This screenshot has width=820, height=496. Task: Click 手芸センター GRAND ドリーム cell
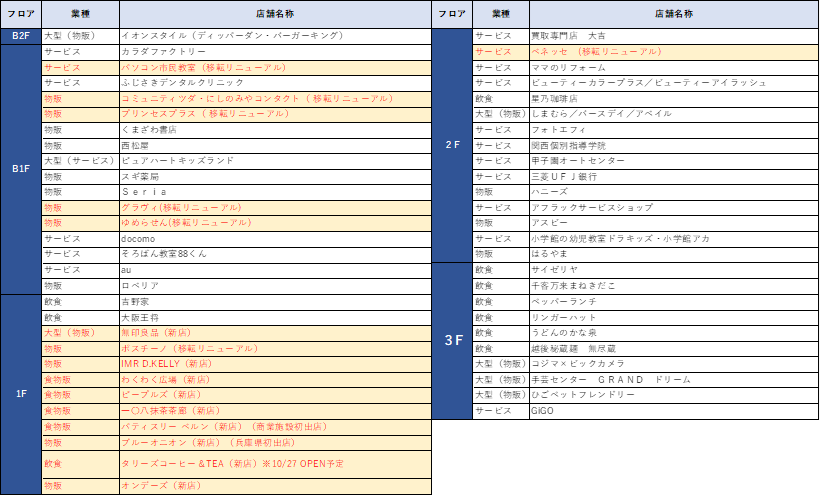(x=674, y=379)
